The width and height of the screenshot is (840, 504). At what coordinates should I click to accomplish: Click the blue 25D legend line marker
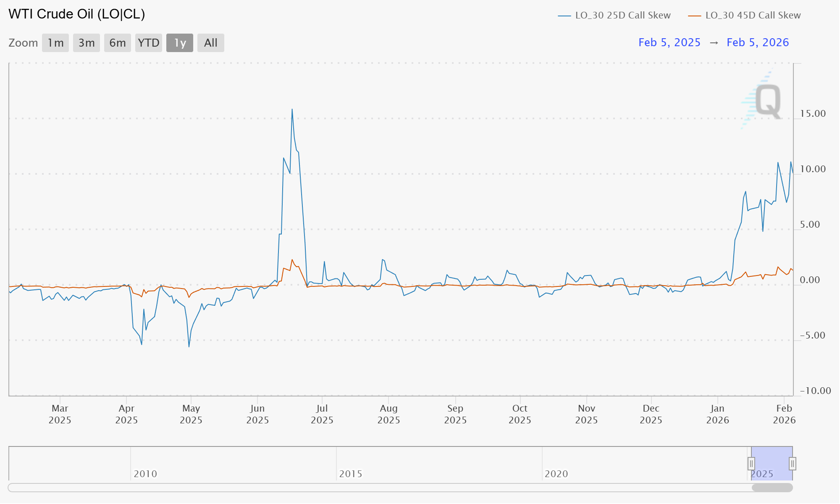pyautogui.click(x=564, y=16)
